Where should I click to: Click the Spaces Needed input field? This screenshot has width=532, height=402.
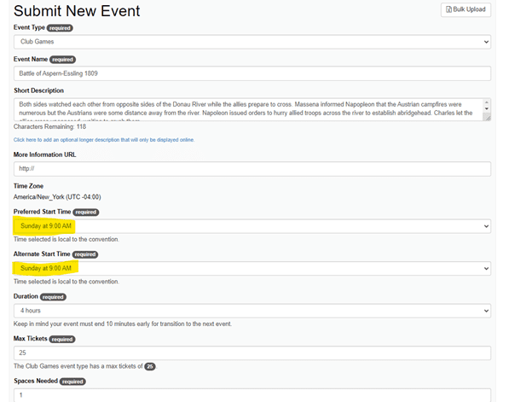[x=252, y=395]
